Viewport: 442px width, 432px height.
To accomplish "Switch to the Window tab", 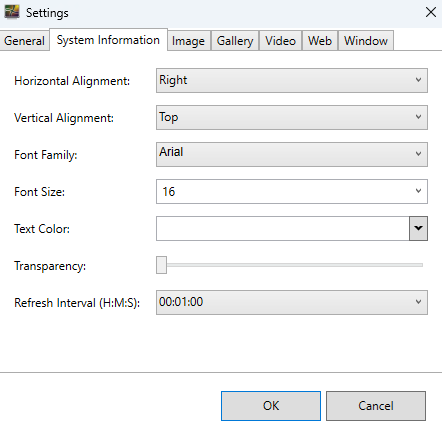I will [366, 41].
